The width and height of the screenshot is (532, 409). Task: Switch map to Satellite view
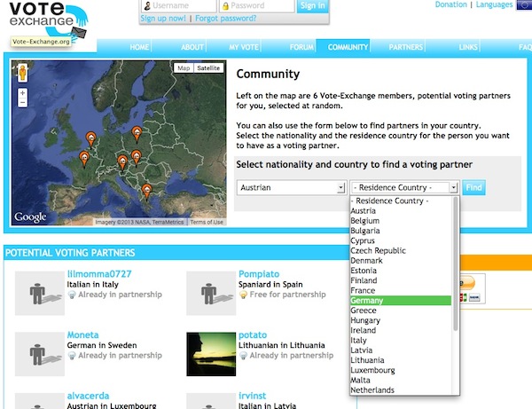click(208, 68)
